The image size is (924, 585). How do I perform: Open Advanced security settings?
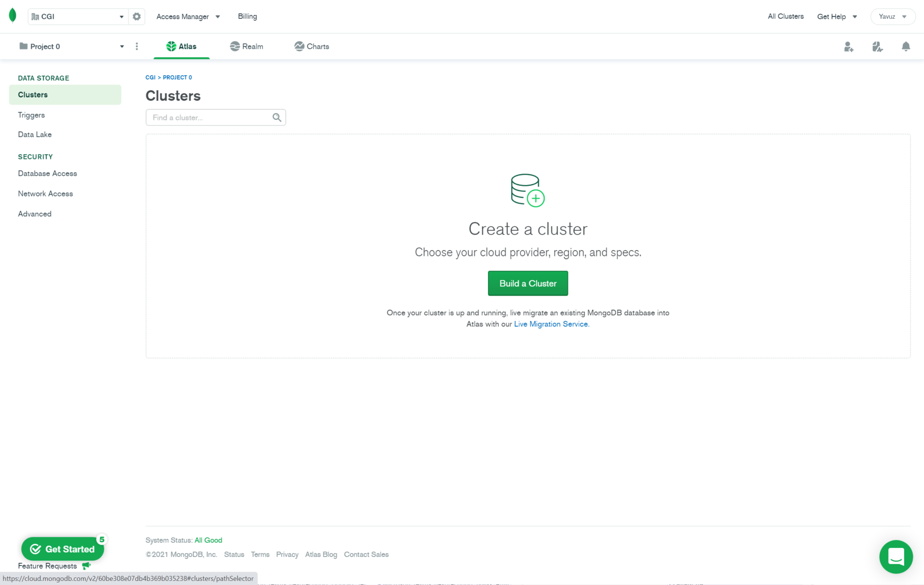pyautogui.click(x=35, y=214)
